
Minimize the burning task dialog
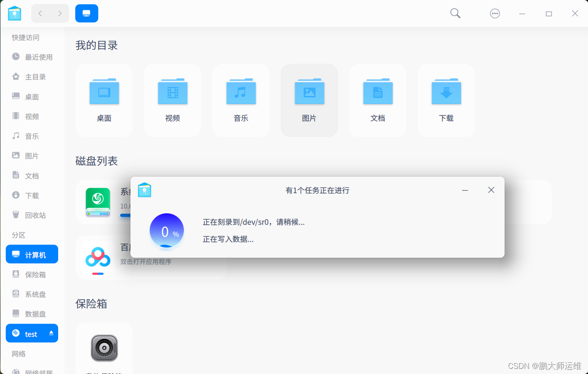[465, 190]
